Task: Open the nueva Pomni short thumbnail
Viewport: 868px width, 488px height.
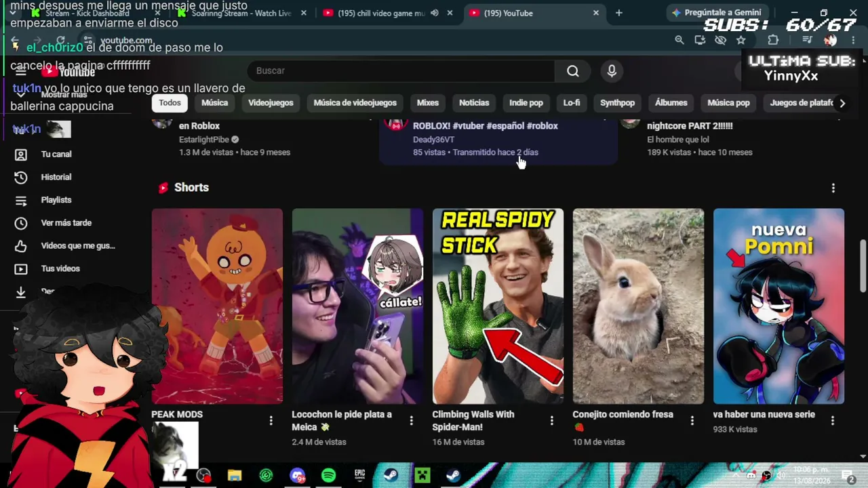Action: pos(778,306)
